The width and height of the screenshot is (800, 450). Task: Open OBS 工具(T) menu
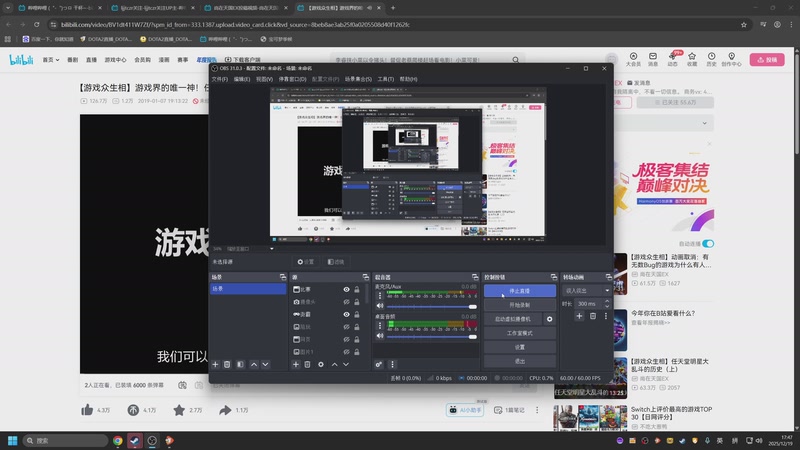point(386,79)
